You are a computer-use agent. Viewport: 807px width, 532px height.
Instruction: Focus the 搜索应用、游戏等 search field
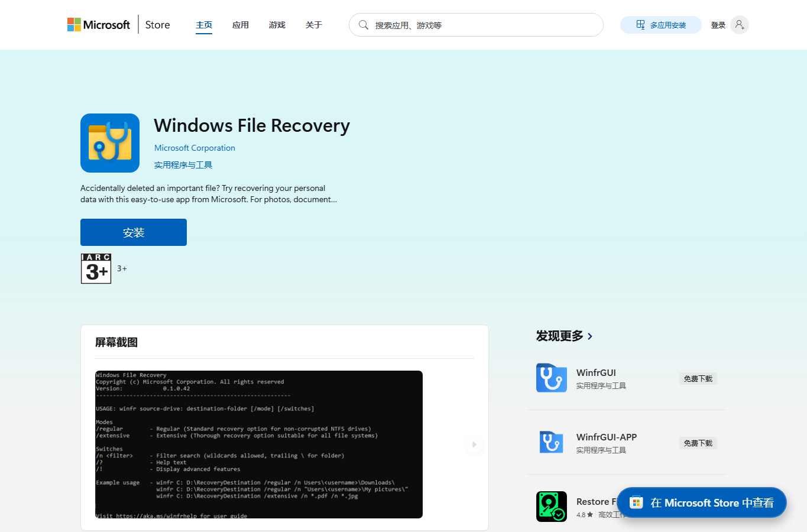[476, 25]
